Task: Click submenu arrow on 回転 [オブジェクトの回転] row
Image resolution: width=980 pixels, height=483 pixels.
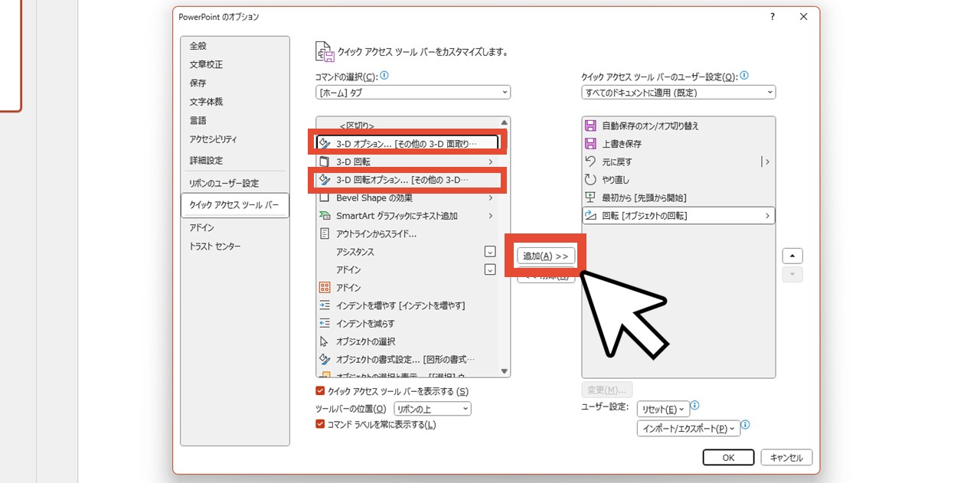Action: (767, 216)
